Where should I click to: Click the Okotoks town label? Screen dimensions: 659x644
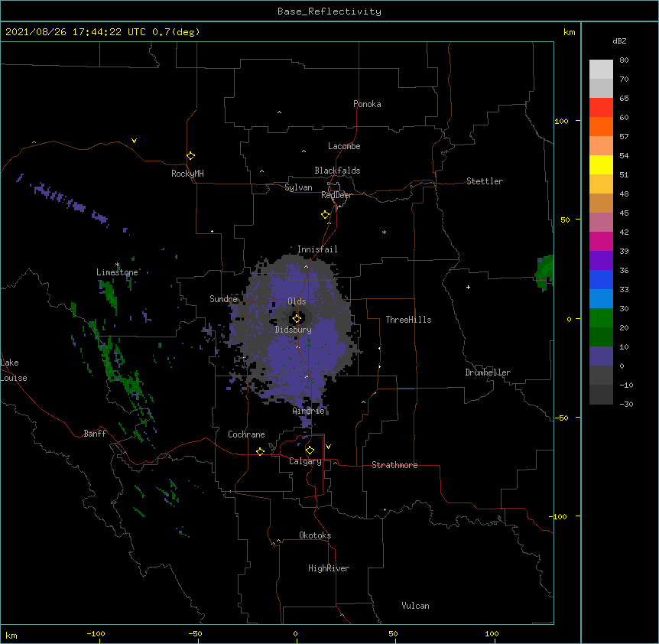tap(315, 535)
